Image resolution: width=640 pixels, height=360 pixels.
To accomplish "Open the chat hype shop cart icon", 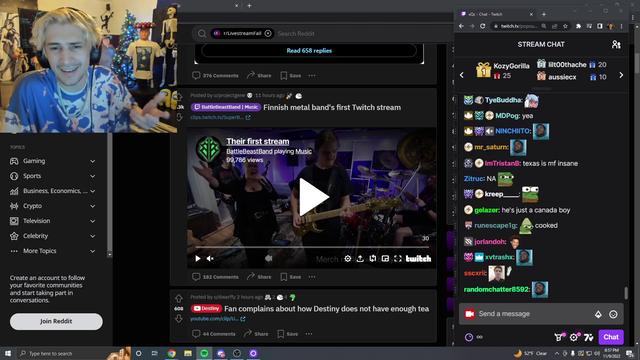I will tap(559, 337).
